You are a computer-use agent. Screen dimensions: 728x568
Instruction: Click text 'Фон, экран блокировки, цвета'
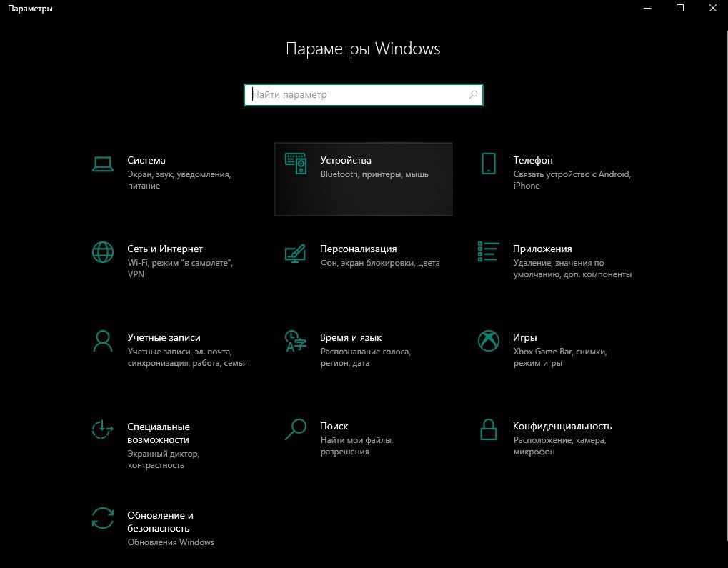[x=380, y=263]
